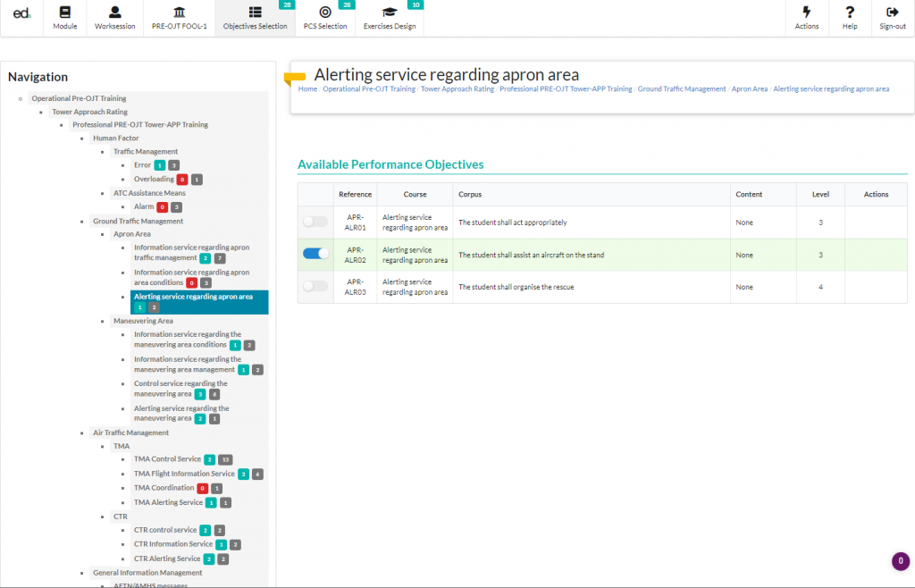
Task: Click the teal 28 badge on PCS Selection
Action: [x=347, y=4]
